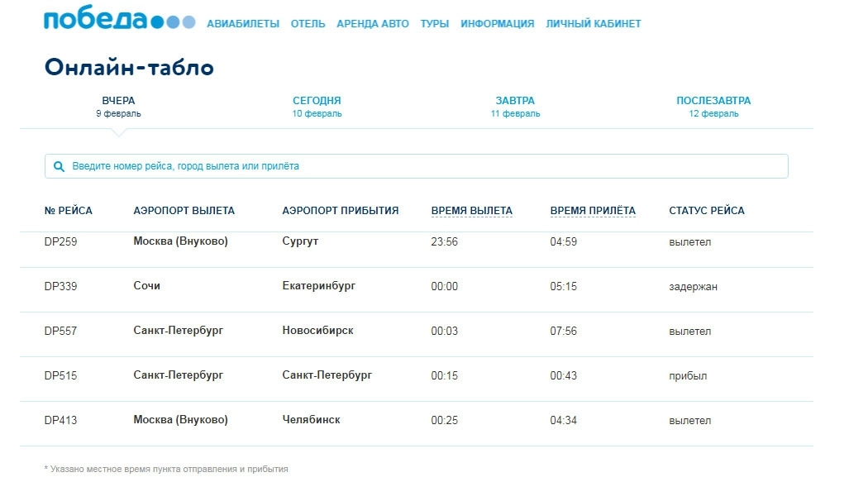The width and height of the screenshot is (868, 482).
Task: Click flight number DP515
Action: pyautogui.click(x=60, y=376)
